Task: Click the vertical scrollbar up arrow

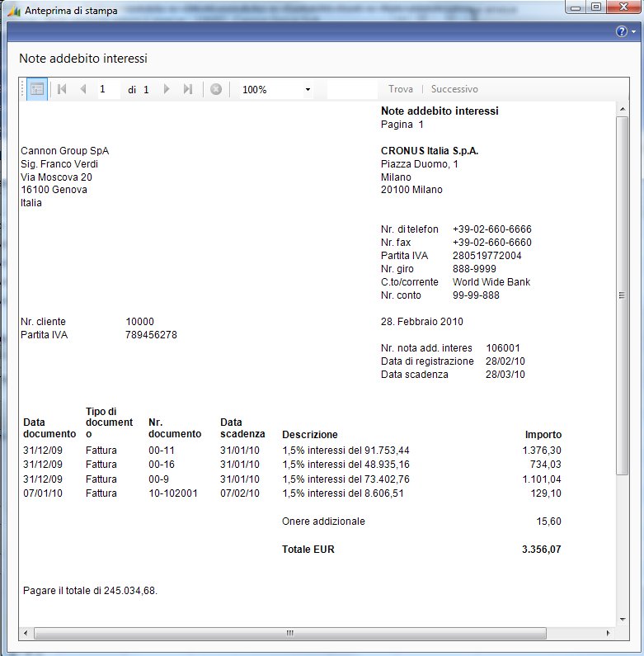Action: 623,109
